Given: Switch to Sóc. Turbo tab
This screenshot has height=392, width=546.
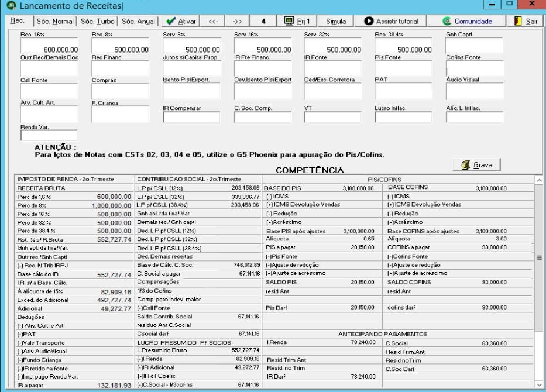Looking at the screenshot, I should (x=98, y=21).
